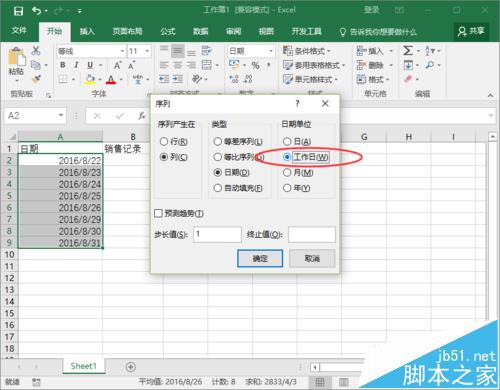Select the 日(A) date unit

click(297, 141)
